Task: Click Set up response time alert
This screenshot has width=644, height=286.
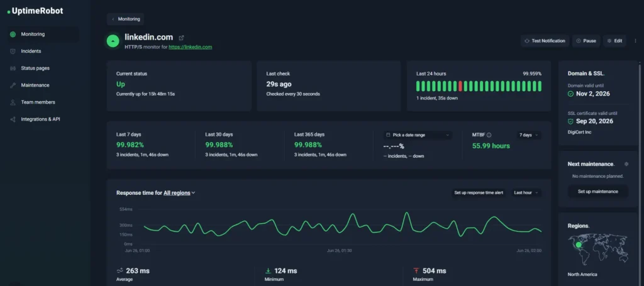Action: click(479, 193)
